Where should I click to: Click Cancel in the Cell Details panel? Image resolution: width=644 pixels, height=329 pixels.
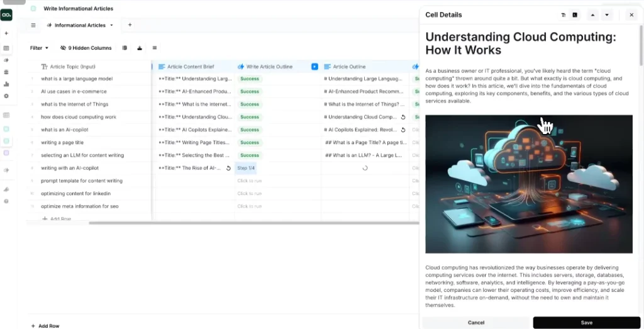point(476,323)
